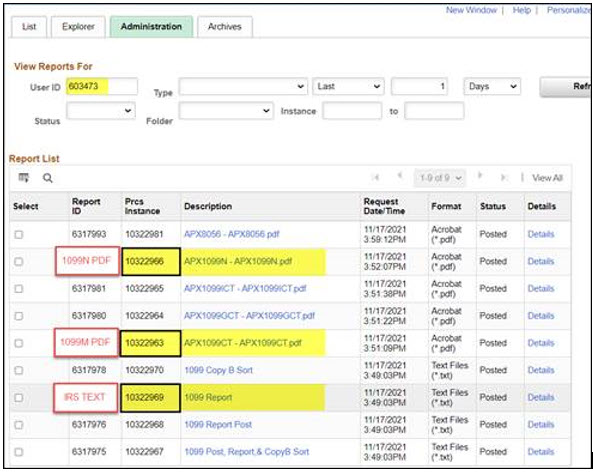Open APX1099CT - APX1099CT.pdf report
This screenshot has height=474, width=593.
point(243,343)
